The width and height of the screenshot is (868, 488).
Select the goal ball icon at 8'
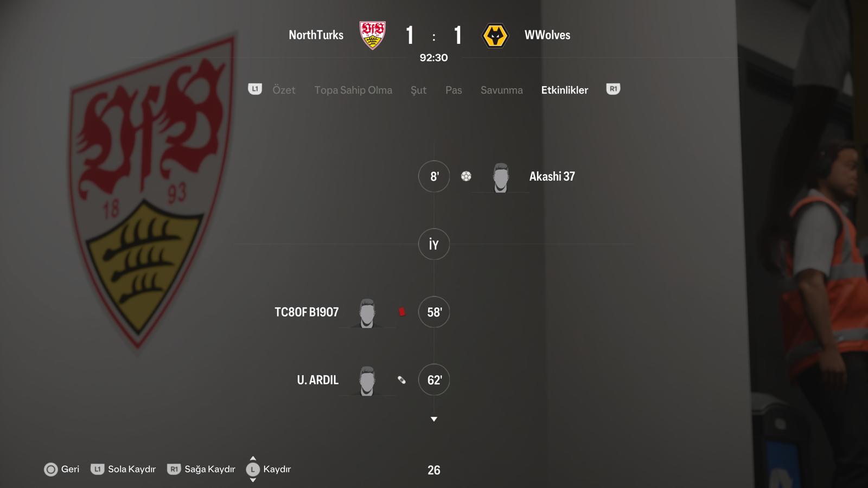click(x=466, y=176)
